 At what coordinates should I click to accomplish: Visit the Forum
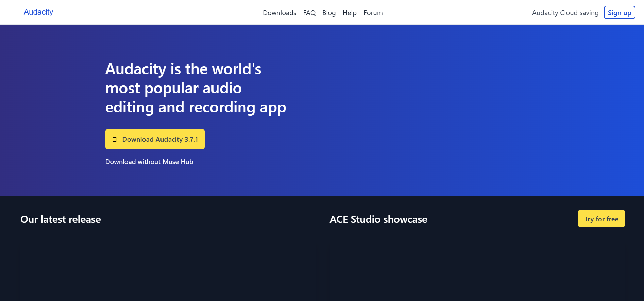click(x=373, y=13)
